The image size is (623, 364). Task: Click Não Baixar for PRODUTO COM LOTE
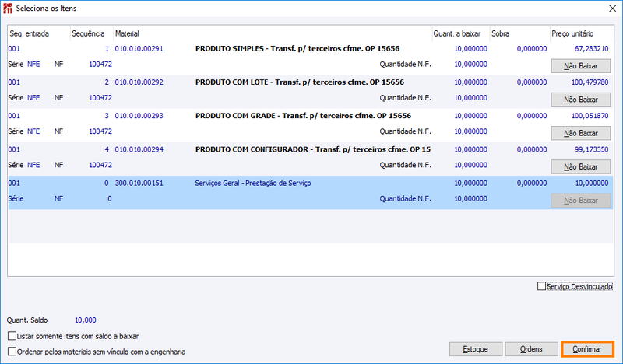(x=580, y=100)
